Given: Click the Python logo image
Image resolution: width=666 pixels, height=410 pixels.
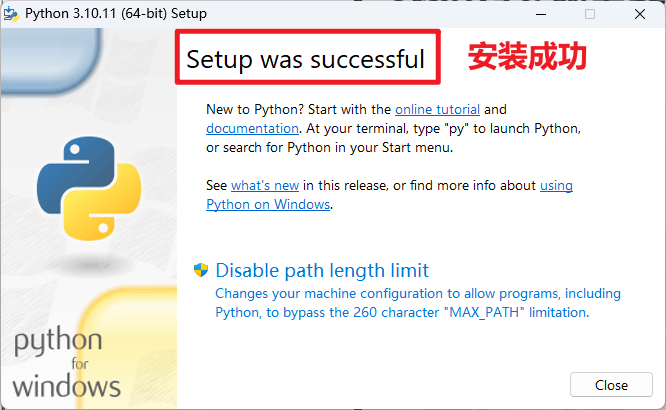Looking at the screenshot, I should [89, 189].
